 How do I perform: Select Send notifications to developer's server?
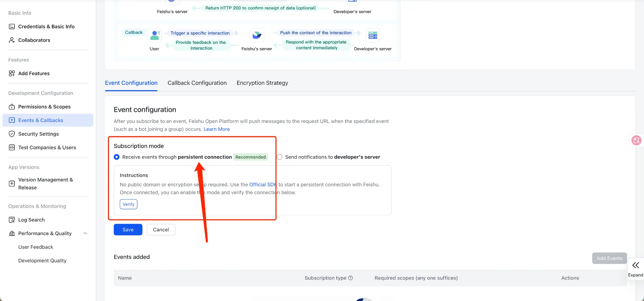click(279, 157)
